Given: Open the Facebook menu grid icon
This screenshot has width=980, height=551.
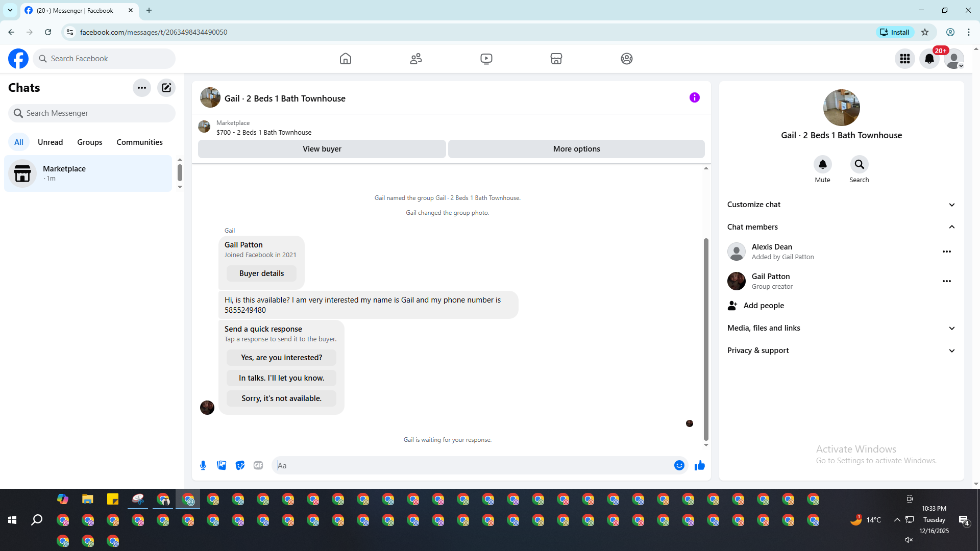Looking at the screenshot, I should [905, 59].
